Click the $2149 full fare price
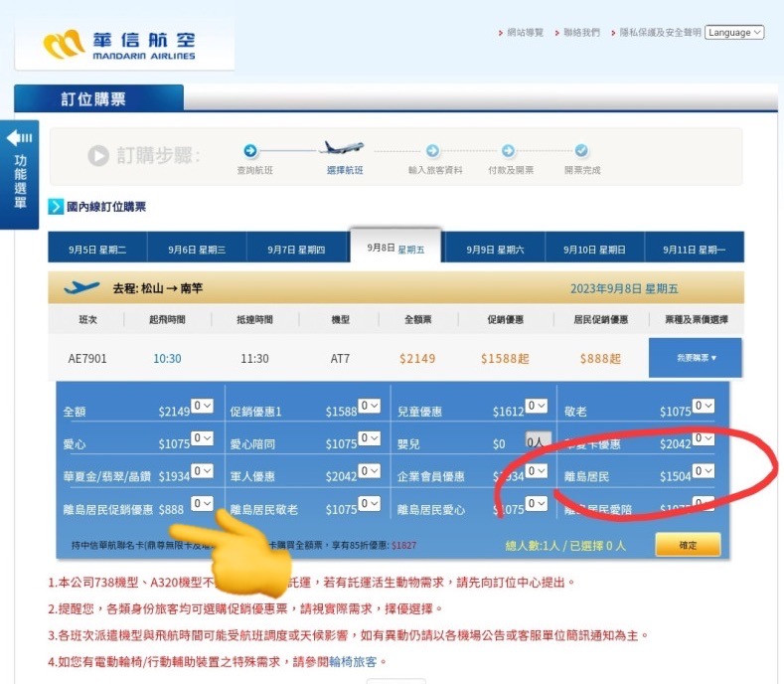The image size is (784, 684). [x=417, y=358]
